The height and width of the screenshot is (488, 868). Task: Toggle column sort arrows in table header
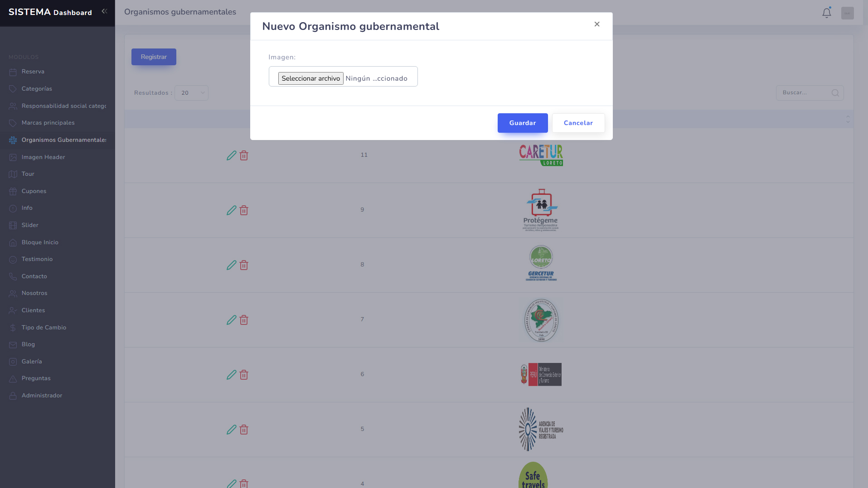(x=848, y=119)
